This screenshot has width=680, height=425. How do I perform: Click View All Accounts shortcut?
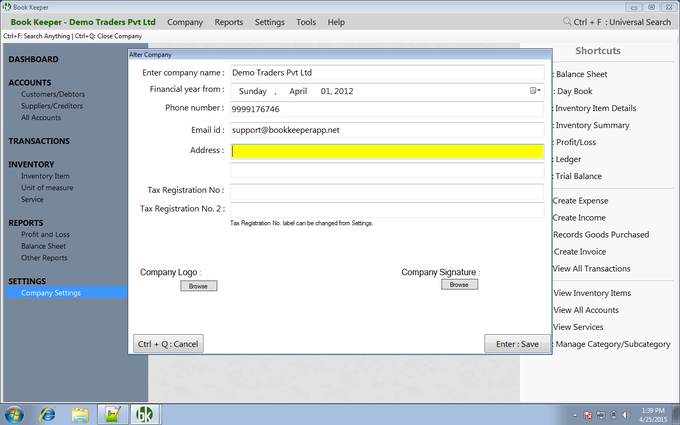coord(586,310)
